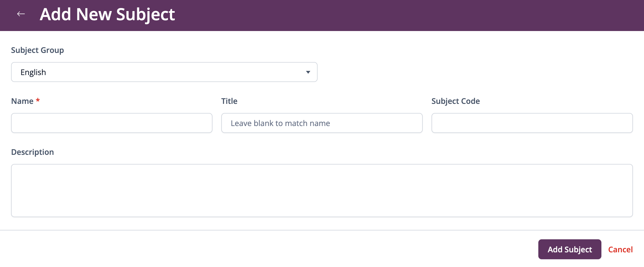The image size is (644, 267).
Task: Click the Subject Group label
Action: click(x=37, y=50)
